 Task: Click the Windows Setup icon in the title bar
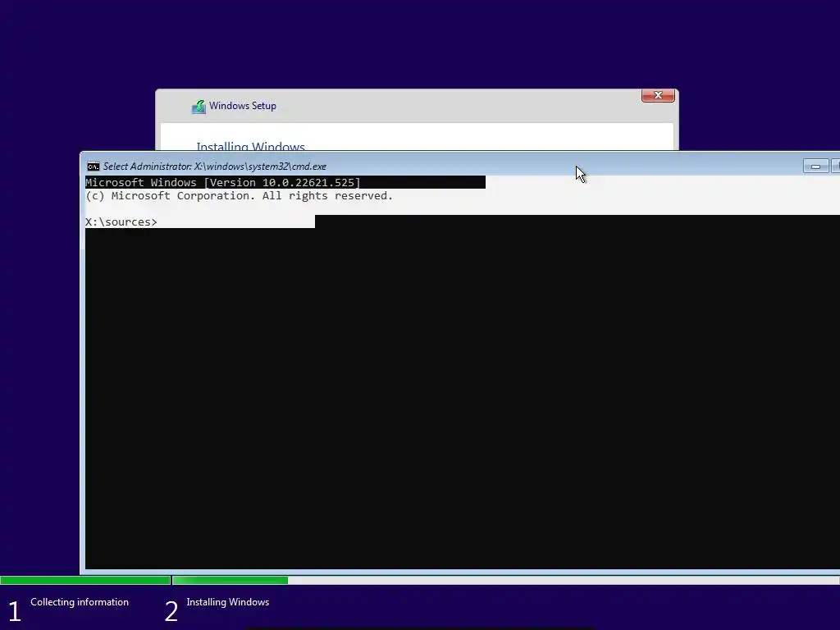click(x=199, y=107)
